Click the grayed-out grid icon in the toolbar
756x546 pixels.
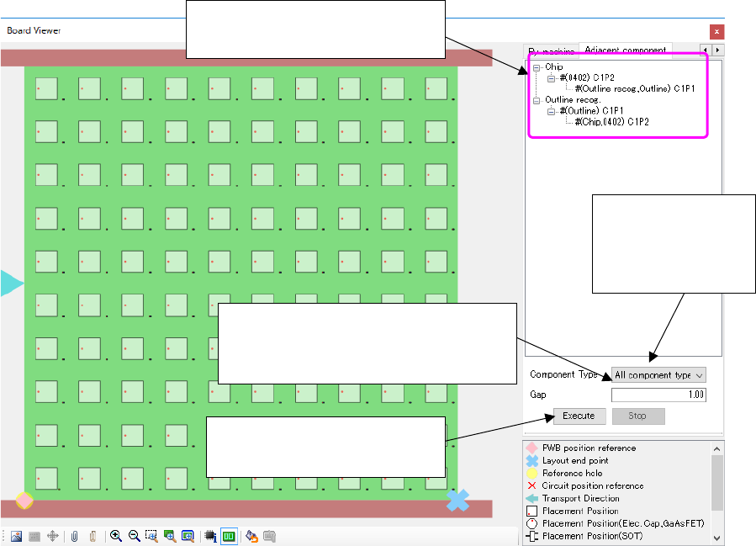pyautogui.click(x=34, y=536)
